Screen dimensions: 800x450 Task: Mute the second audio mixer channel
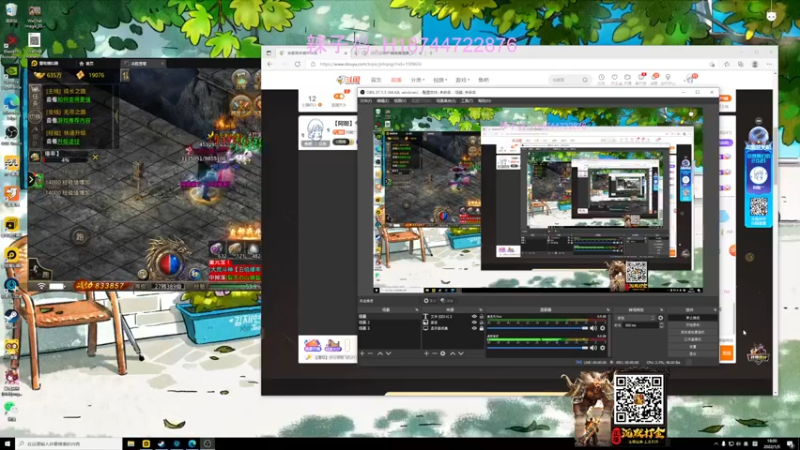pos(593,348)
